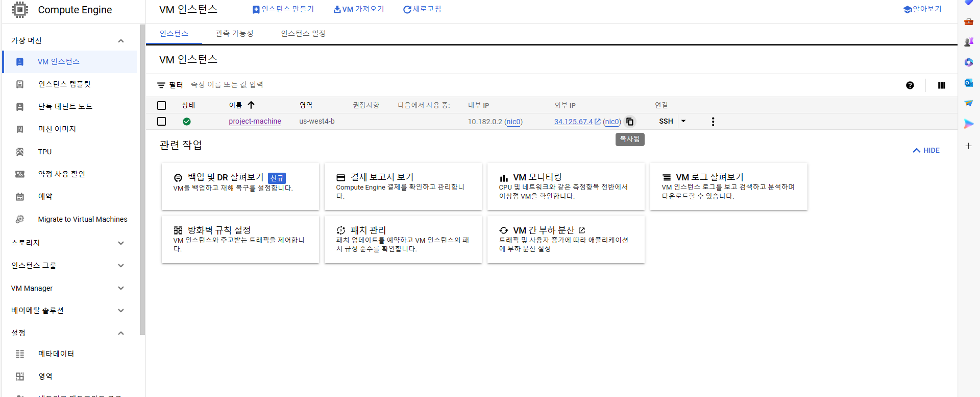The image size is (980, 397).
Task: Open external IP 34.125.67.4 link
Action: pos(573,122)
